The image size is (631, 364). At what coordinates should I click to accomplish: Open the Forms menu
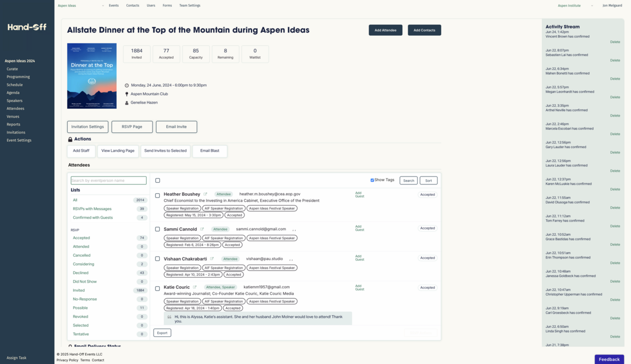pos(167,5)
